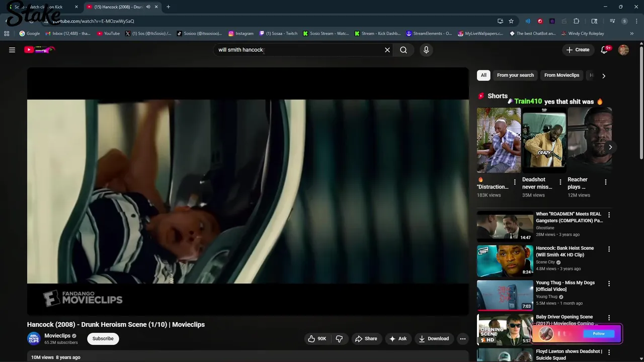Viewport: 644px width, 362px height.
Task: Open the notifications bell
Action: click(x=605, y=50)
